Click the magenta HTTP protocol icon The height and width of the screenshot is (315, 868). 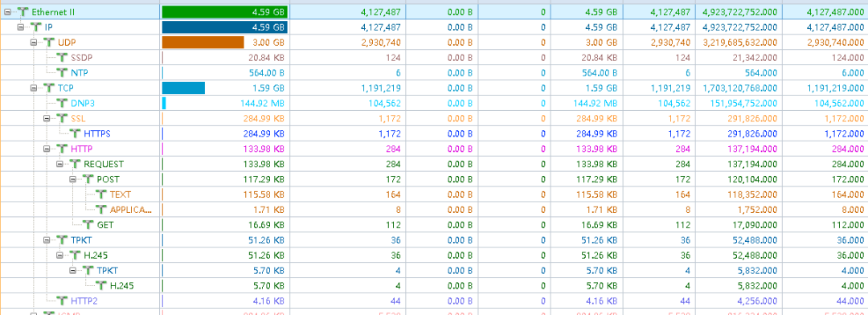point(62,149)
